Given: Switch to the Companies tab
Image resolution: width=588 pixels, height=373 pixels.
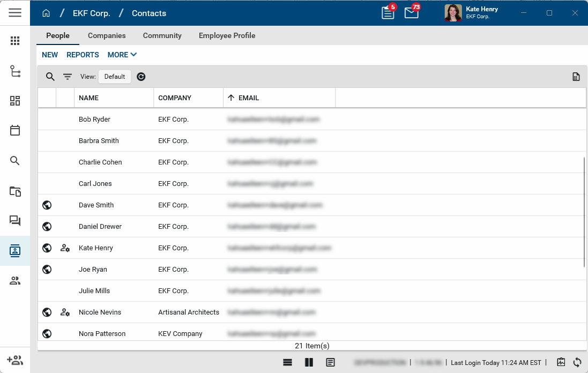Looking at the screenshot, I should pos(107,35).
